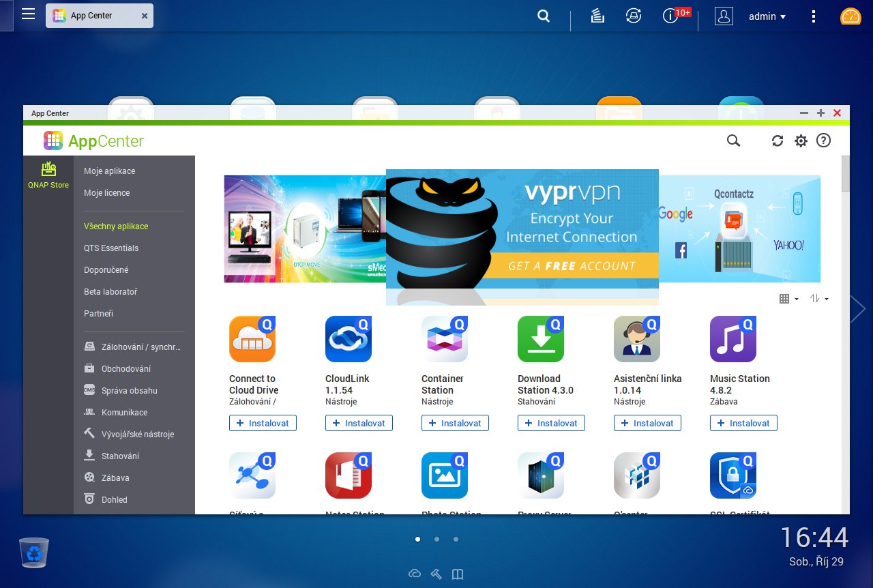Screen dimensions: 873x588
Task: Open Moje aplikace section
Action: coord(110,171)
